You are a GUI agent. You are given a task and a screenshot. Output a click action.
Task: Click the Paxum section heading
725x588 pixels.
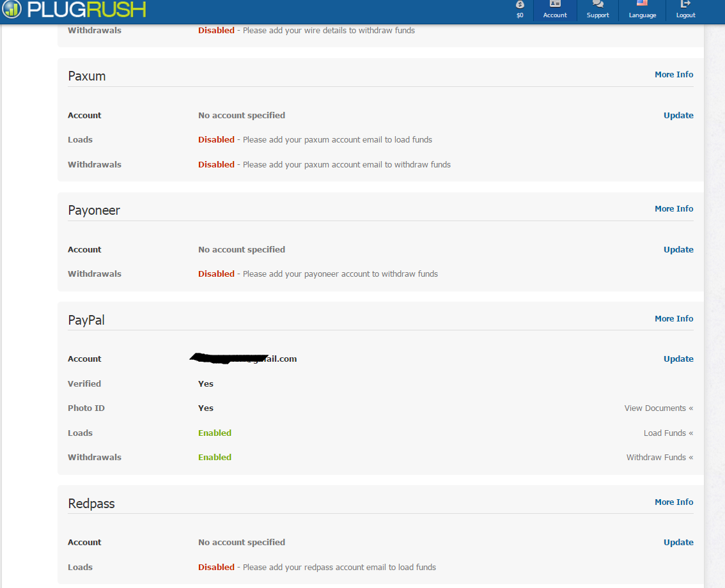tap(87, 76)
